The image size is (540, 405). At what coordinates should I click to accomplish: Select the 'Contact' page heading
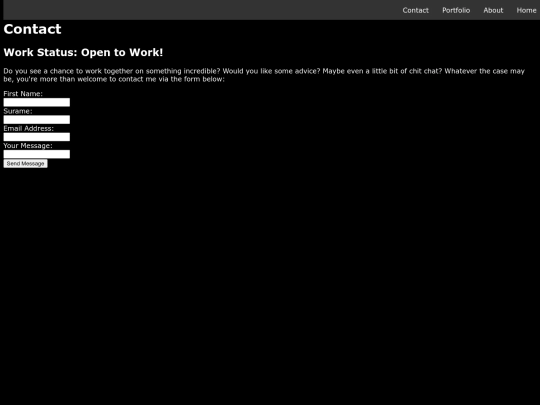[x=32, y=29]
